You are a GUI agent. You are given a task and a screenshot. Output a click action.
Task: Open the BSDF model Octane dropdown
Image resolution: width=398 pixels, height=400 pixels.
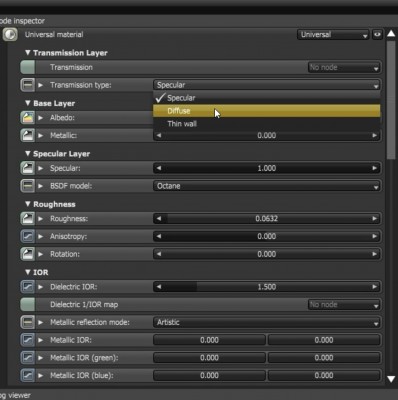click(x=267, y=186)
